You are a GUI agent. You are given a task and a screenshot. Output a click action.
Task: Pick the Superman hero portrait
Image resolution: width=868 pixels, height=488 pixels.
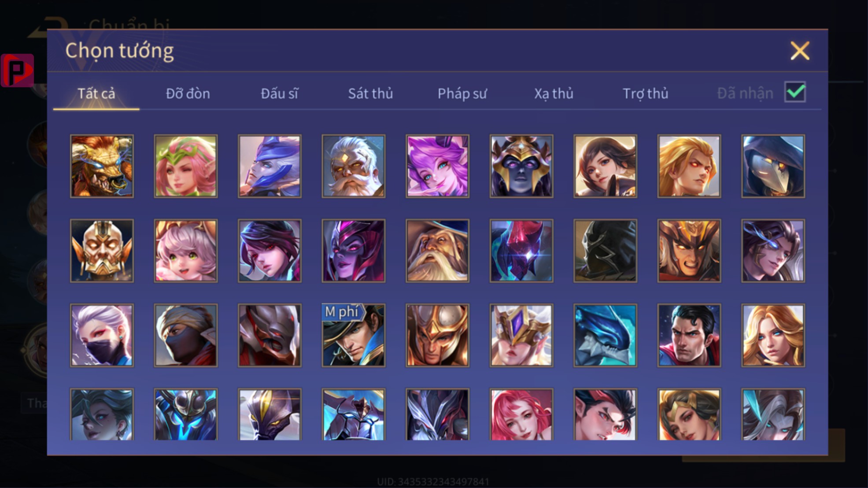click(689, 335)
